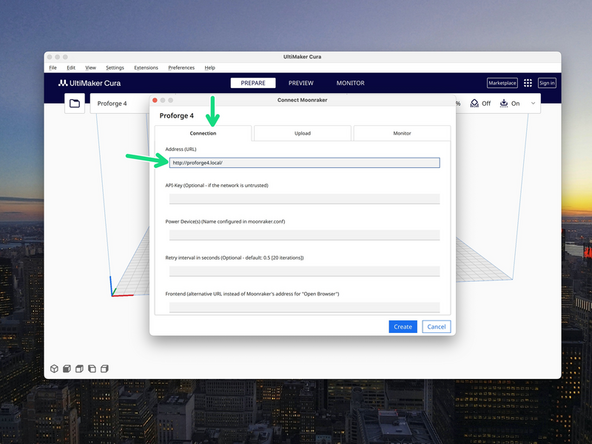This screenshot has height=444, width=592.
Task: Open the Marketplace button
Action: coord(502,83)
